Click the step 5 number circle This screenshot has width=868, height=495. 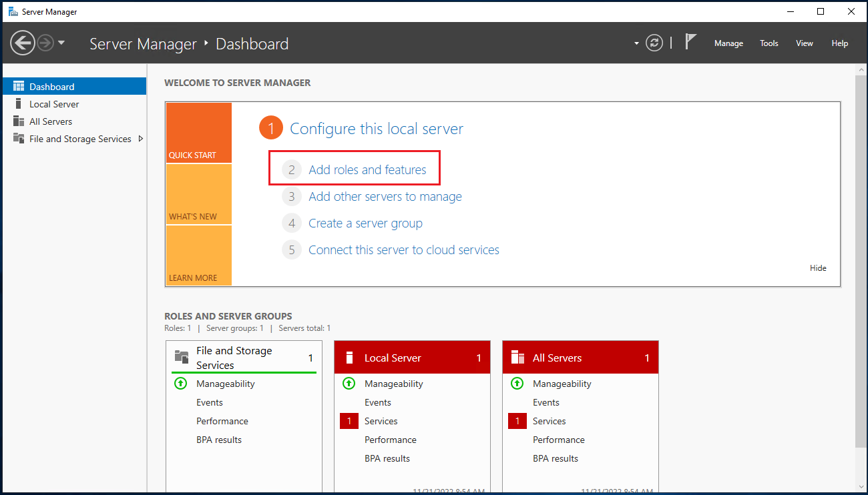click(x=292, y=250)
